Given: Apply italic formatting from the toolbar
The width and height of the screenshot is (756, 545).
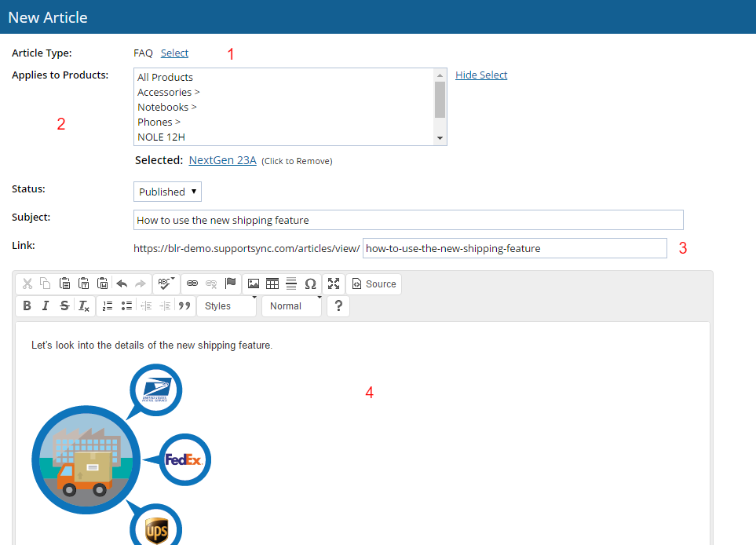Looking at the screenshot, I should (46, 306).
